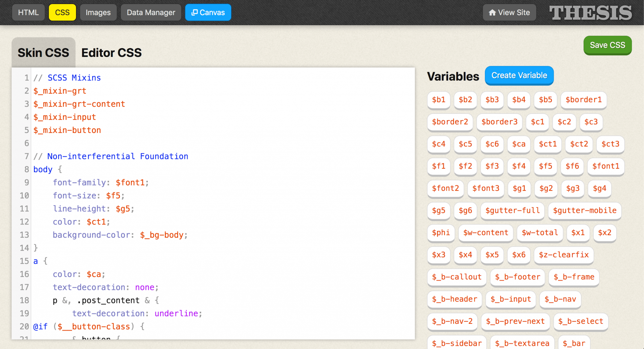644x349 pixels.
Task: Click the $f4 variable
Action: point(519,166)
